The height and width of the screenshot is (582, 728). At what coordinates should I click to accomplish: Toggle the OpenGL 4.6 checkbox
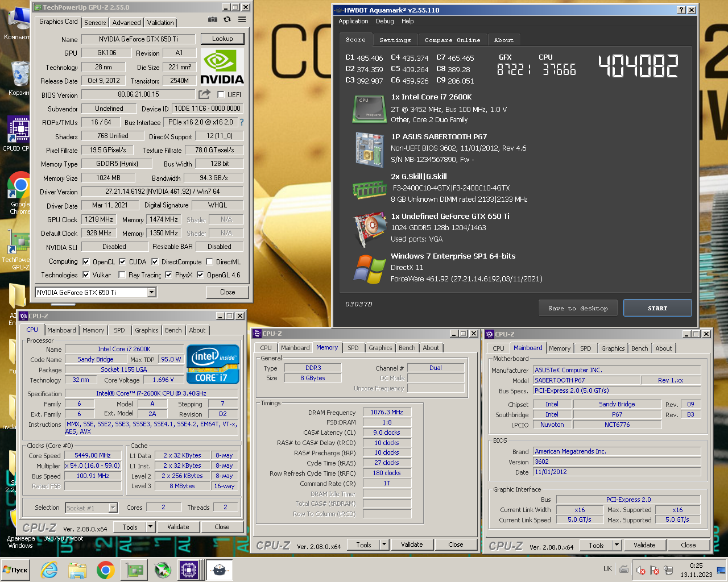pos(200,275)
